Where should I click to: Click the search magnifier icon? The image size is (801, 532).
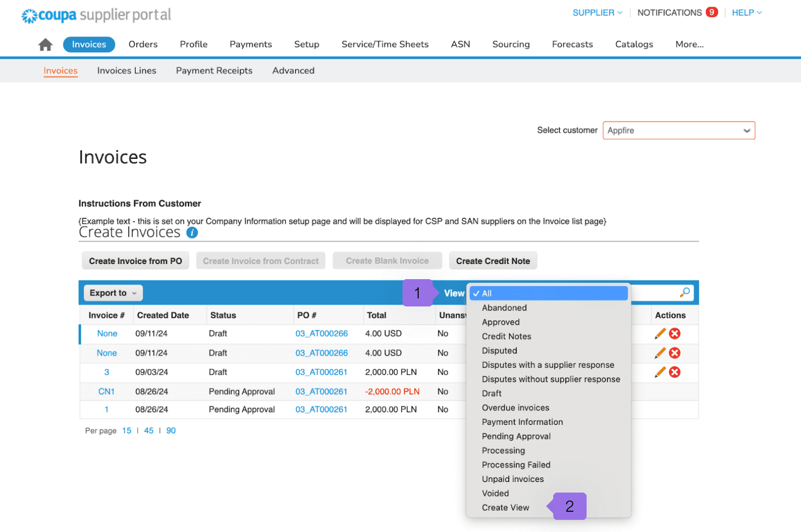685,292
